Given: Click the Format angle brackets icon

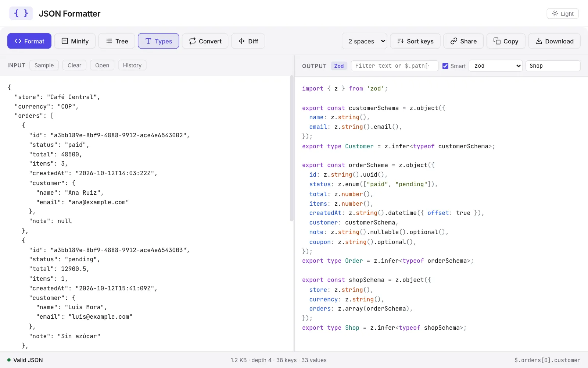Looking at the screenshot, I should tap(18, 41).
